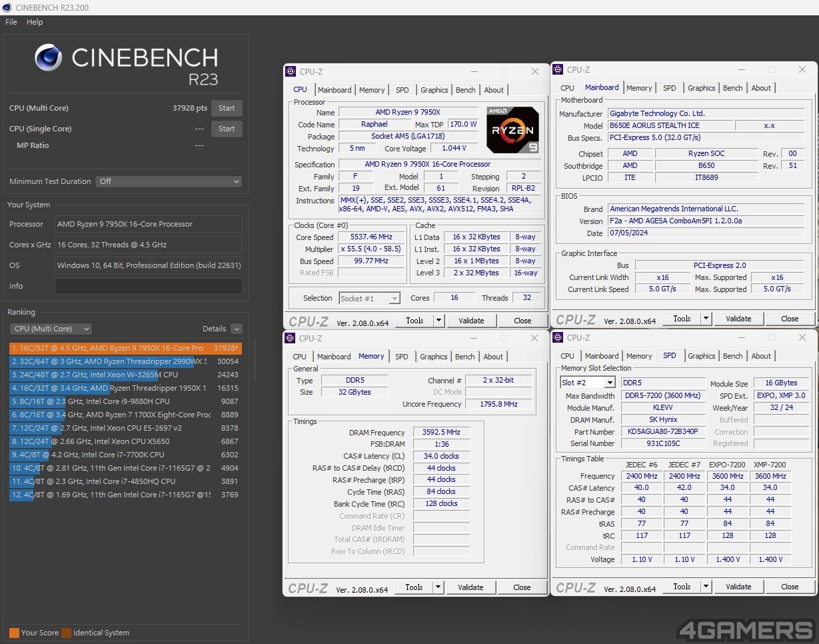Click Validate in CPU-Z CPU window
819x644 pixels.
(471, 321)
